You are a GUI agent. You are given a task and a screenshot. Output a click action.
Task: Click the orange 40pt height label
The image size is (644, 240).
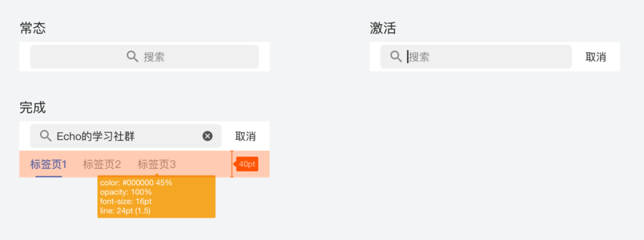tap(247, 164)
